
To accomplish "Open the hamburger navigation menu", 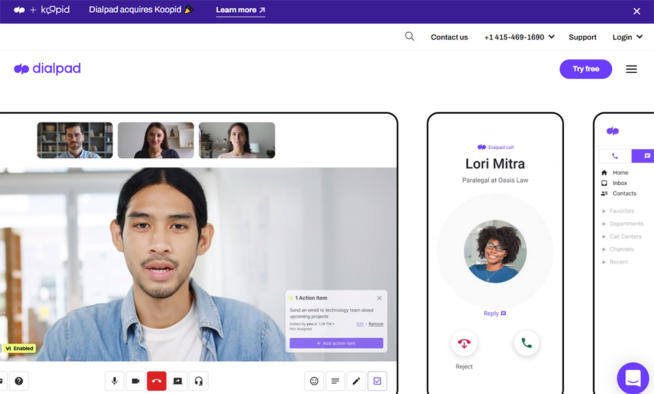I will (x=631, y=69).
